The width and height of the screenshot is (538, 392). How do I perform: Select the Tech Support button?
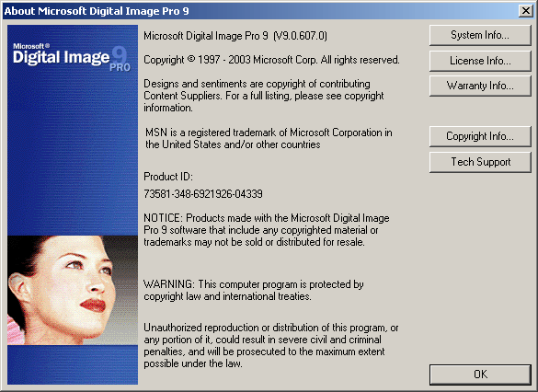pos(480,162)
